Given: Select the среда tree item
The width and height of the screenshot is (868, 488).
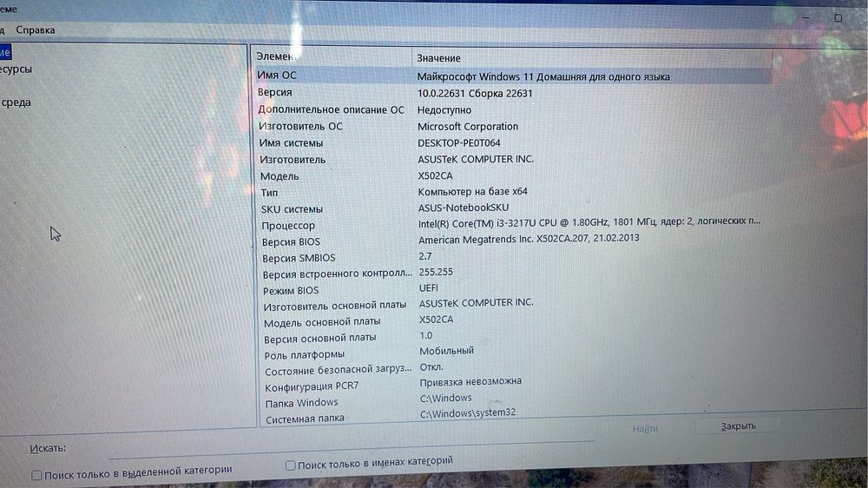Looking at the screenshot, I should pos(16,102).
